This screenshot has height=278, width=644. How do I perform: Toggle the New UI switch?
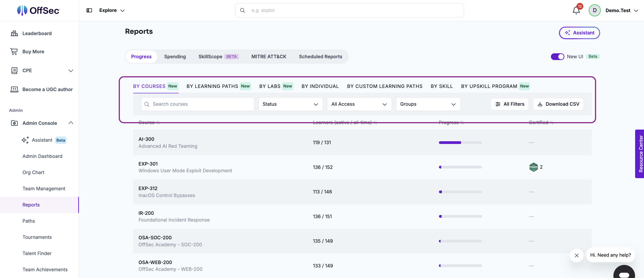click(557, 56)
